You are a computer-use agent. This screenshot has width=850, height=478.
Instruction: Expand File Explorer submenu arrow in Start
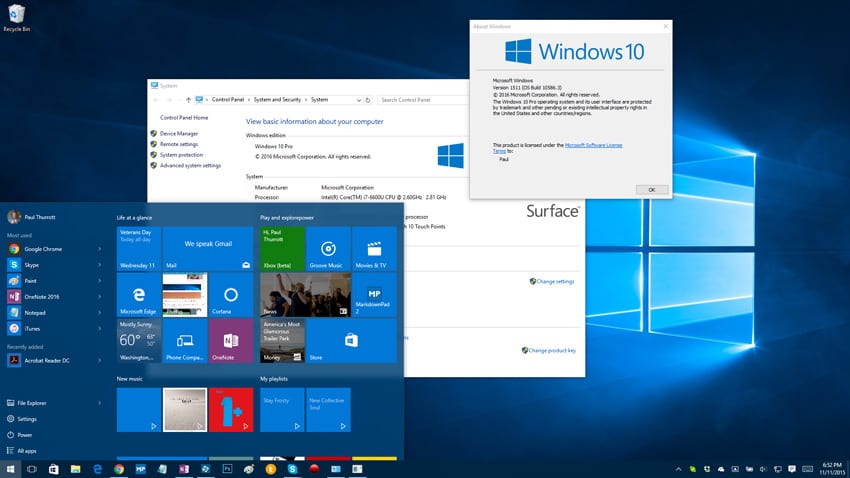100,403
